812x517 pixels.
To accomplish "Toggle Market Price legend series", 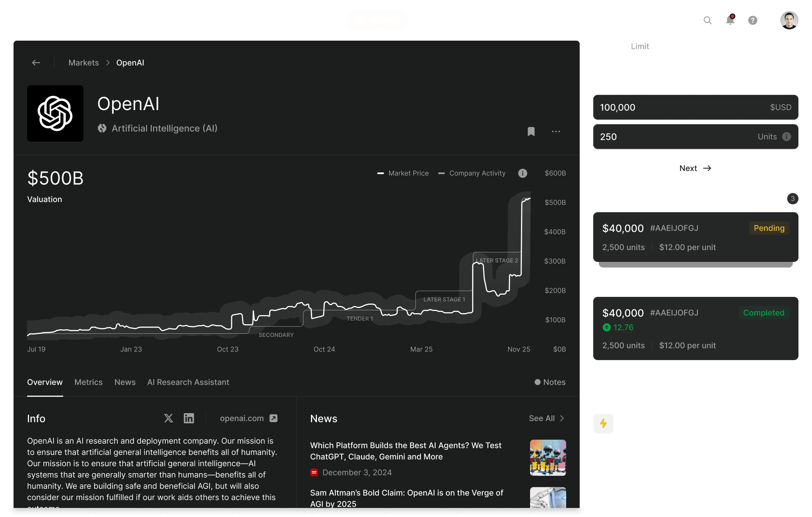I will (403, 173).
